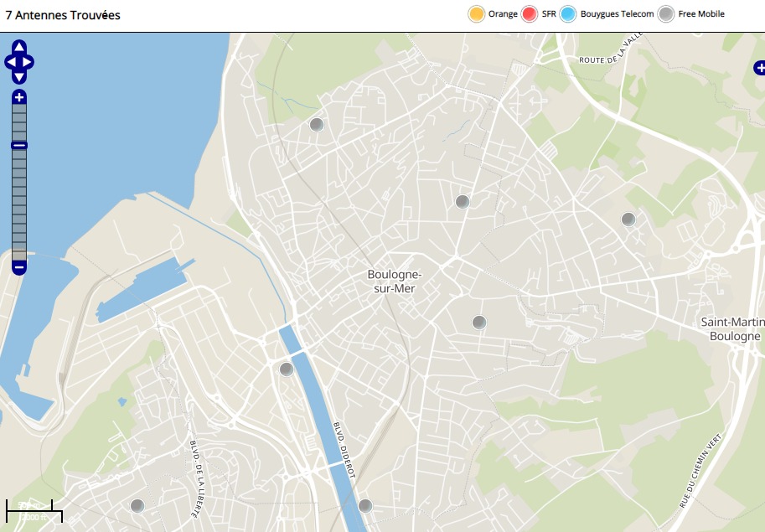Select antenna marker at bottom near Blvd. Diderot

364,505
